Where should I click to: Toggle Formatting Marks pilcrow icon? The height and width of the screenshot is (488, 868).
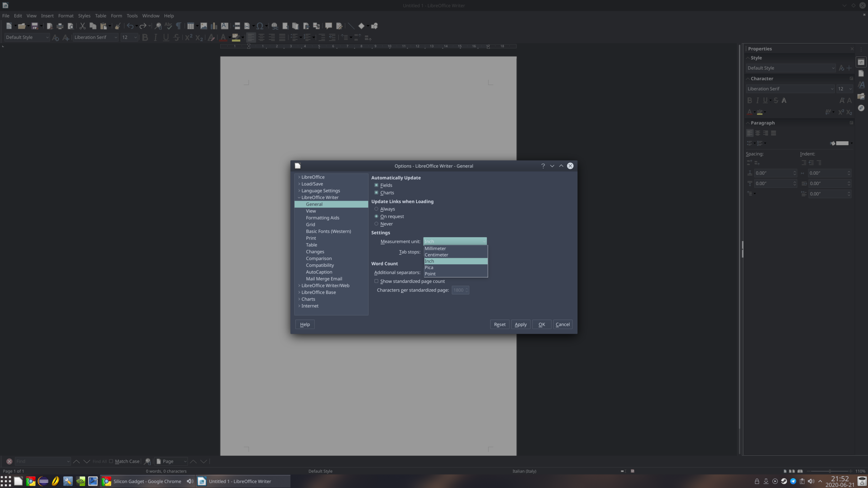[x=179, y=26]
